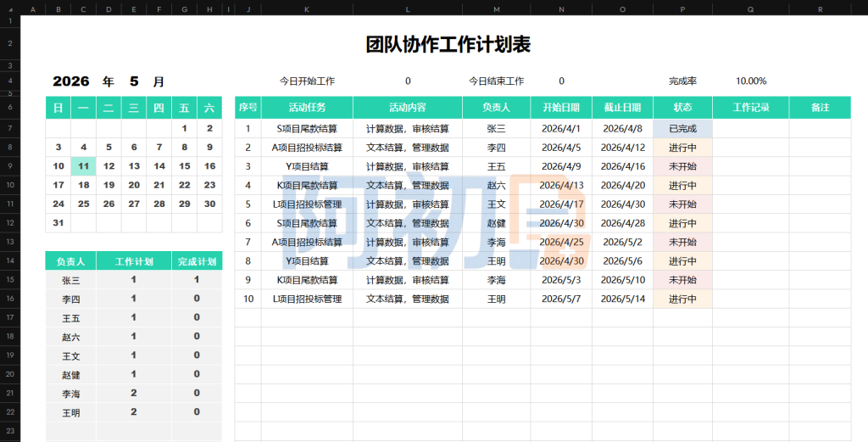Image resolution: width=868 pixels, height=442 pixels.
Task: Click the 截止日期 header cell
Action: point(623,108)
